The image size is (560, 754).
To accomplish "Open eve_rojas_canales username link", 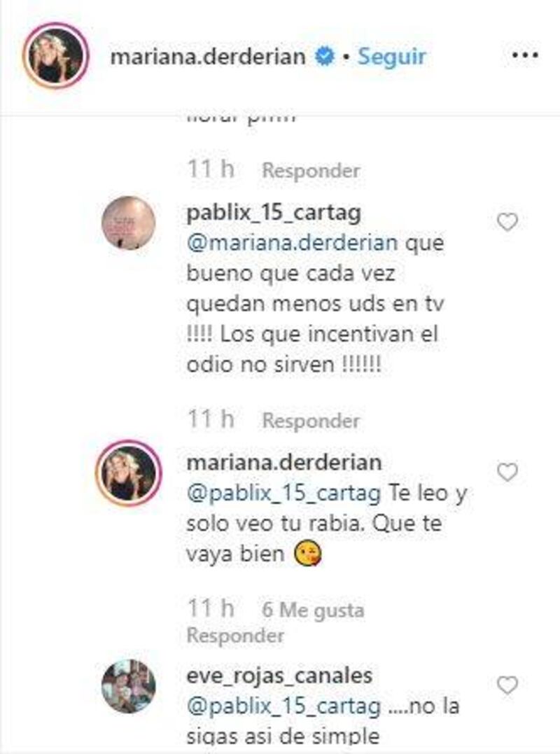I will point(279,676).
